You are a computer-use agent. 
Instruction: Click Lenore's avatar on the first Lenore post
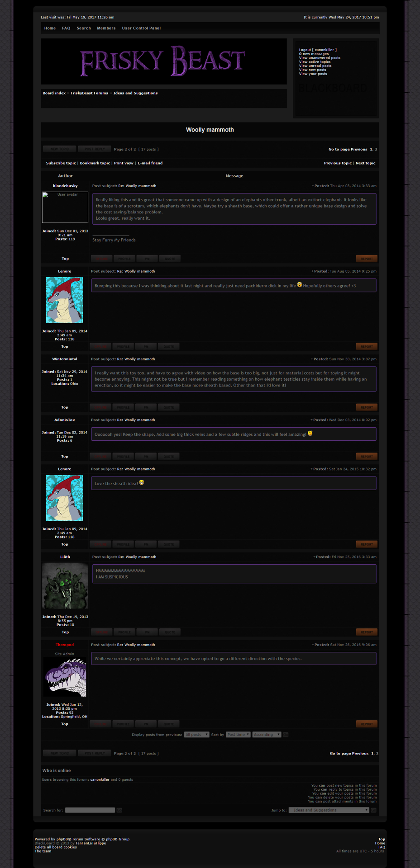64,300
